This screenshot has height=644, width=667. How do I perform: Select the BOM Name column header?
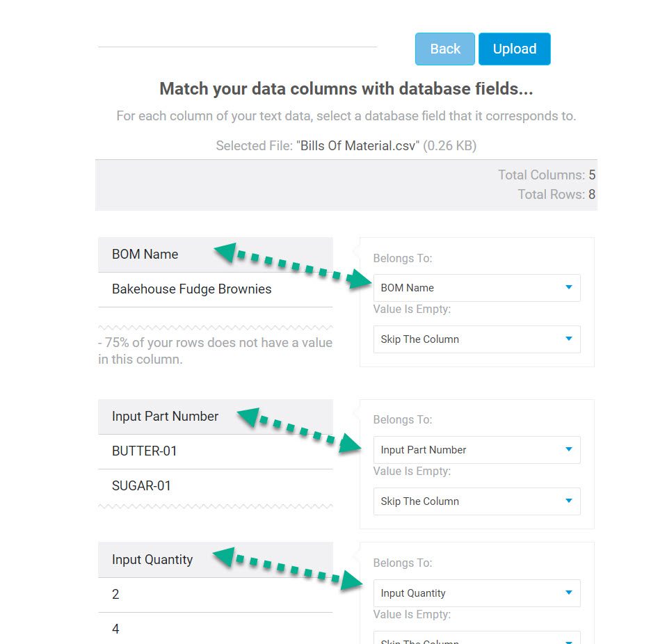point(215,255)
